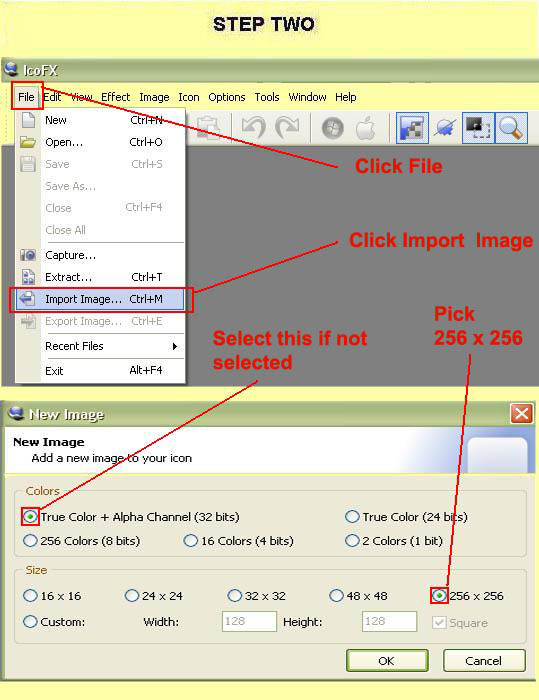
Task: Select True Color (24 bits) option
Action: 352,517
